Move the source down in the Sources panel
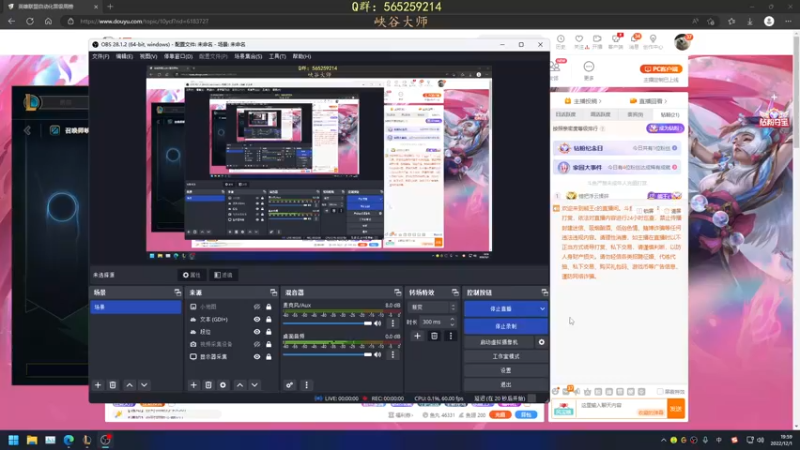 pyautogui.click(x=255, y=385)
